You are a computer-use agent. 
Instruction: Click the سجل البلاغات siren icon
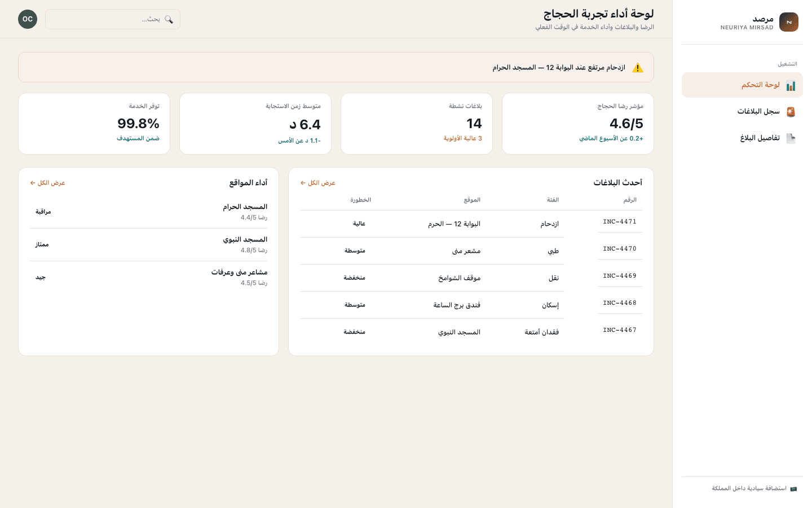[791, 112]
